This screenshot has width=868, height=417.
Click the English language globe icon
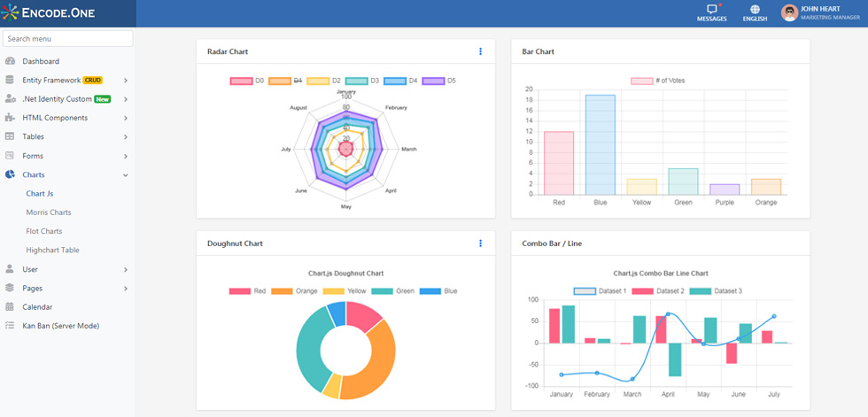[755, 10]
